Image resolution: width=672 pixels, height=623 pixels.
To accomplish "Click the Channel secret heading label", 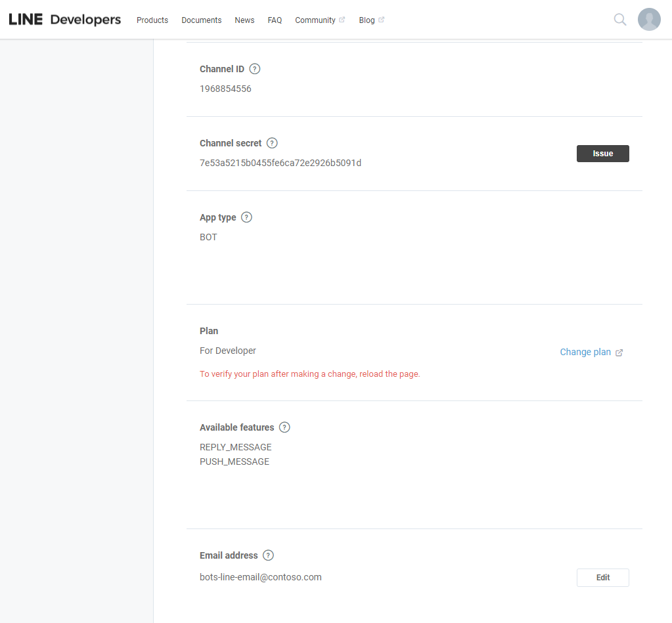I will click(x=231, y=143).
